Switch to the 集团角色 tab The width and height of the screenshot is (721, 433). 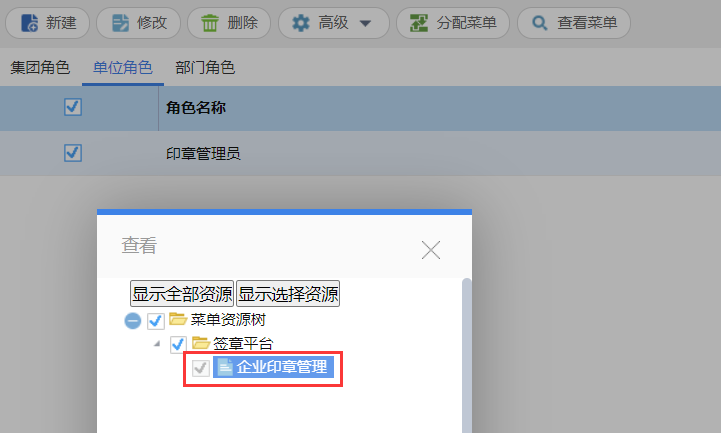[x=40, y=68]
